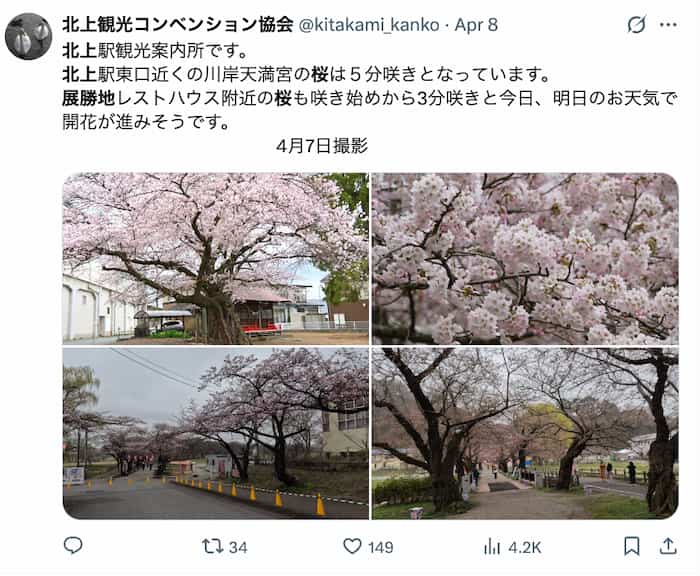
Task: Repost this tweet with retweet icon
Action: tap(212, 546)
